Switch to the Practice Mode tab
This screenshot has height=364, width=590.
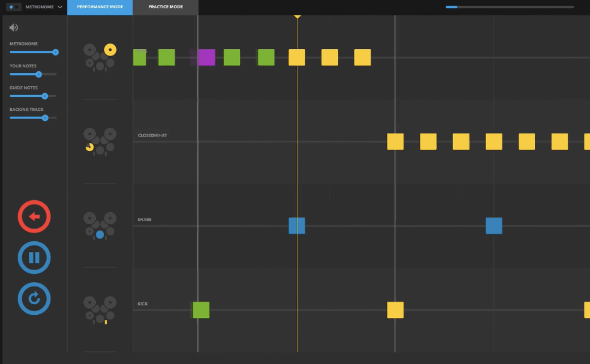point(165,7)
